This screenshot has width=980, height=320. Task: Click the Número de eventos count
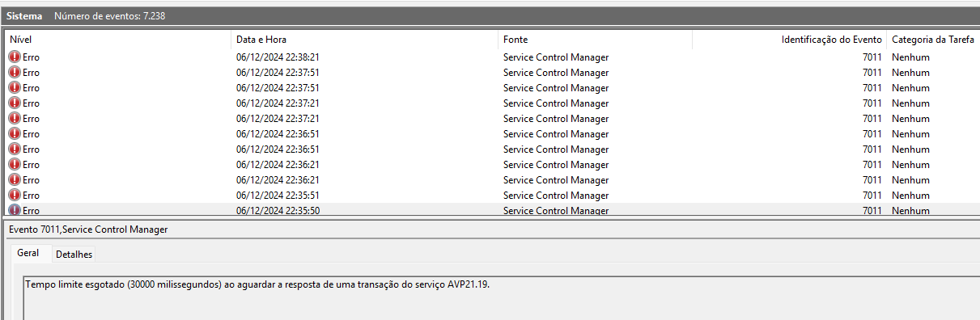[109, 16]
